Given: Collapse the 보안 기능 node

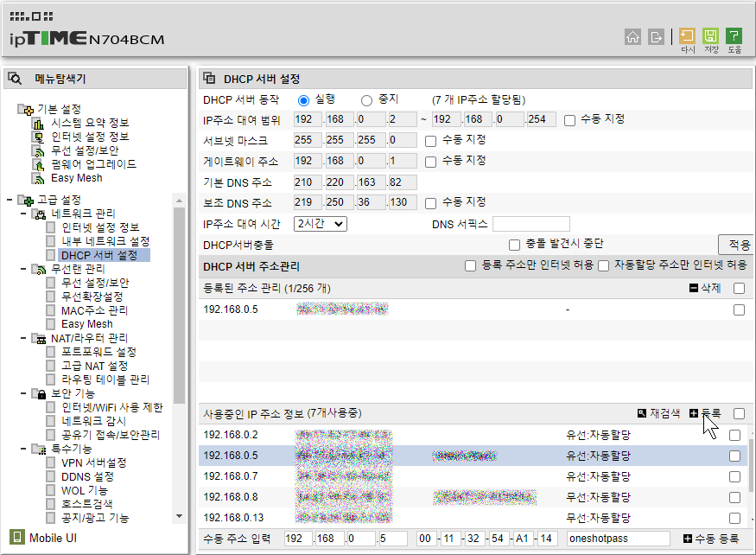Looking at the screenshot, I should (x=23, y=393).
